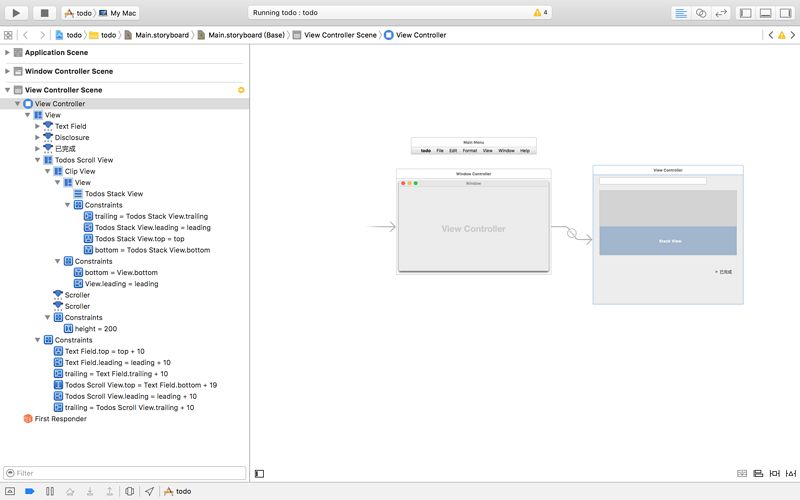Stop the running todo app
The width and height of the screenshot is (800, 500).
[x=44, y=13]
